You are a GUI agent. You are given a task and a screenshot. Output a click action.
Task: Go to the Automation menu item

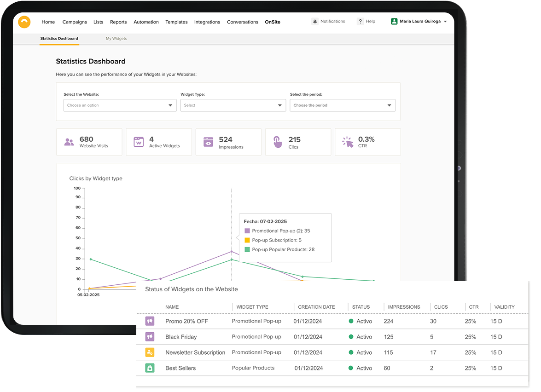(146, 22)
